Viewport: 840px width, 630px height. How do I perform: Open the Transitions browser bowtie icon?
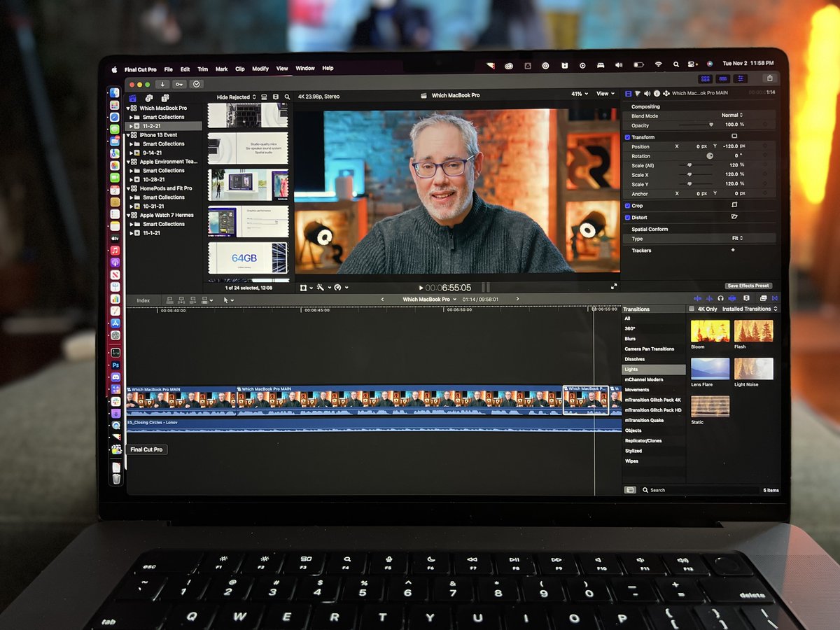(x=774, y=299)
